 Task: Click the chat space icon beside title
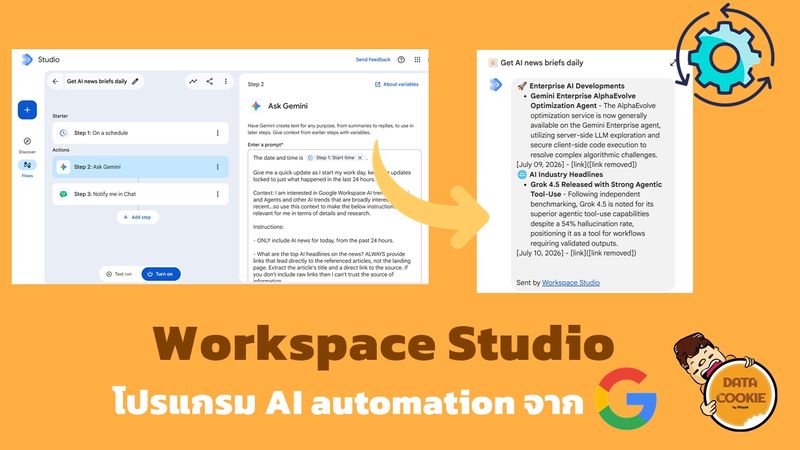coord(493,63)
